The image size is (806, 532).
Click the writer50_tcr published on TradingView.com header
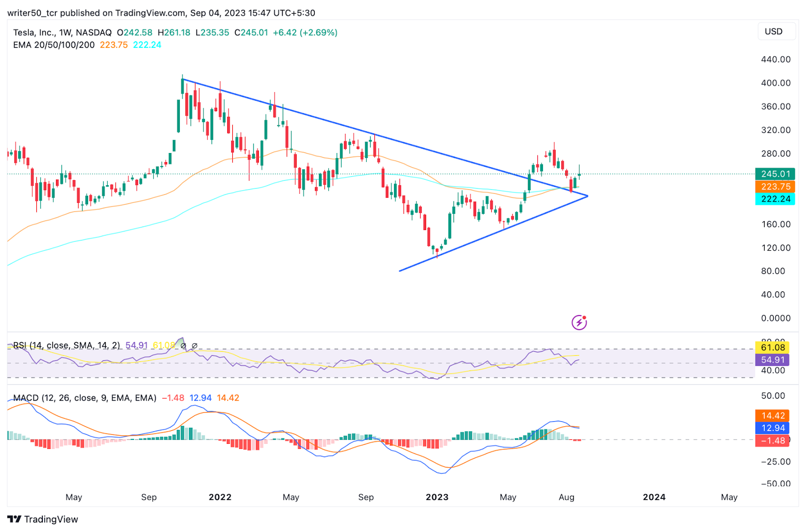161,13
